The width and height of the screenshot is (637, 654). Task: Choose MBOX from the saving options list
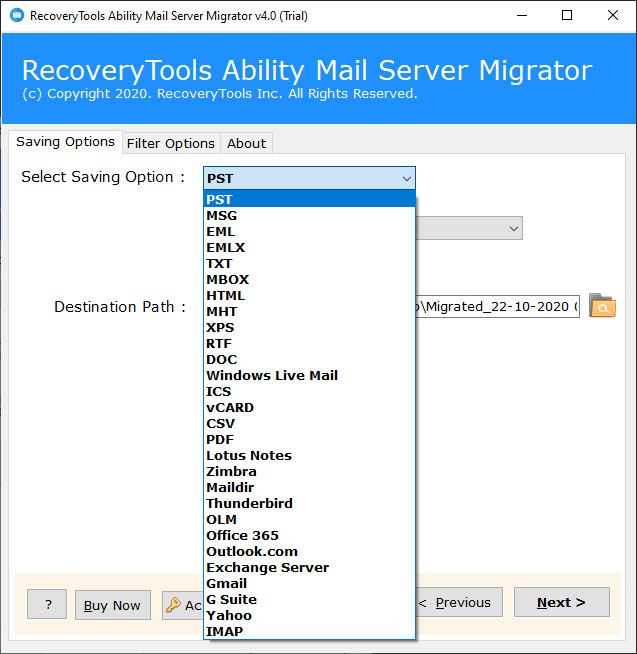pos(227,280)
